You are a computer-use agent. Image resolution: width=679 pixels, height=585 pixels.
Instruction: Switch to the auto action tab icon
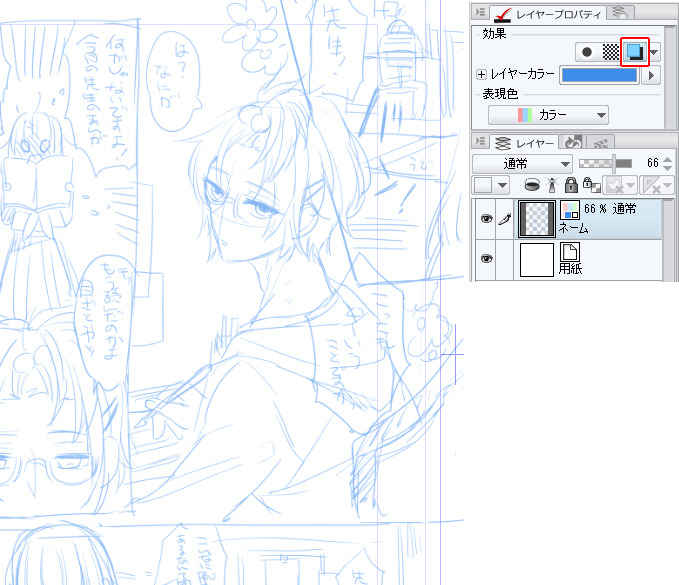(572, 142)
